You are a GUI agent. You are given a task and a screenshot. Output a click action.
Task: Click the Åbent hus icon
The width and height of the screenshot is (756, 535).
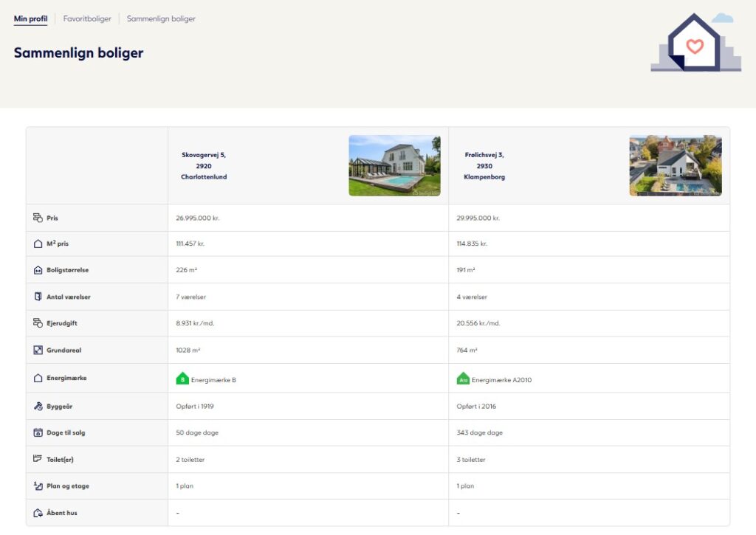pyautogui.click(x=38, y=513)
